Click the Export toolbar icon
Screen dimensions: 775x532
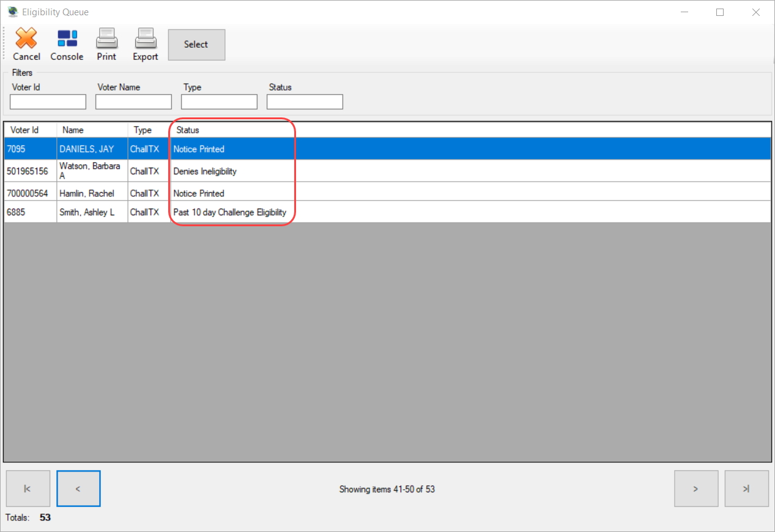click(x=146, y=39)
